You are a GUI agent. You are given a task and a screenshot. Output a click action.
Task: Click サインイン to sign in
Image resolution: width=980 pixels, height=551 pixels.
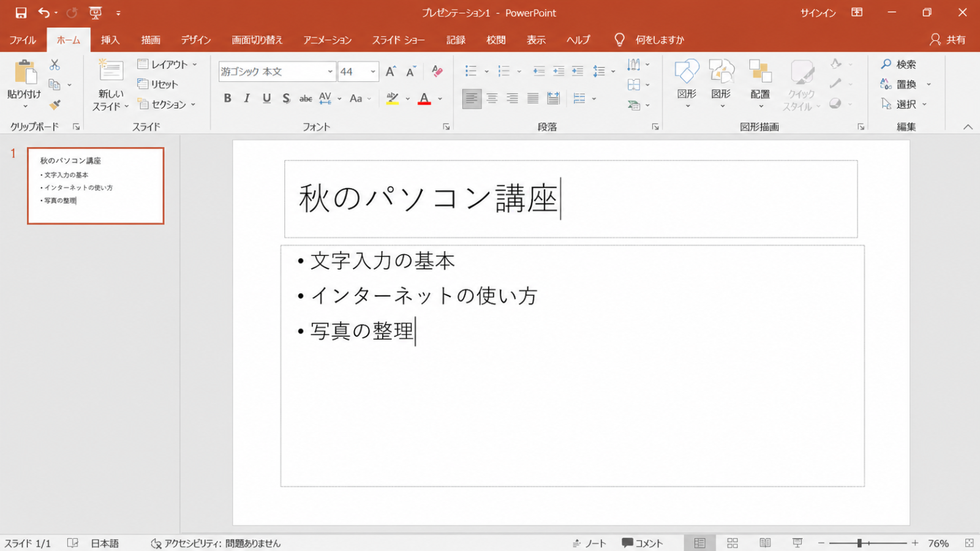(818, 13)
